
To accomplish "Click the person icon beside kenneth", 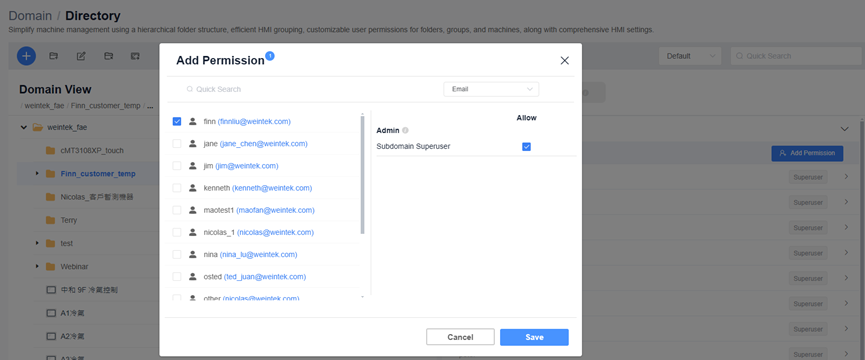I will point(193,188).
